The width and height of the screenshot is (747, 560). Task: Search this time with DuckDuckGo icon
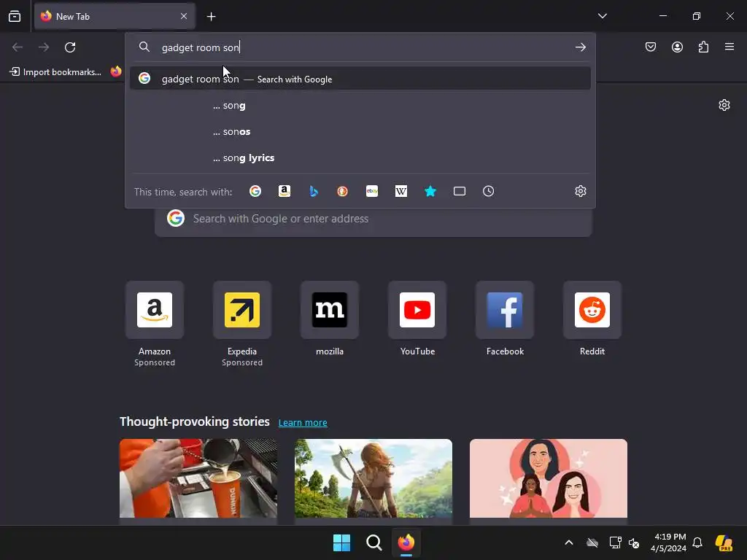point(343,192)
